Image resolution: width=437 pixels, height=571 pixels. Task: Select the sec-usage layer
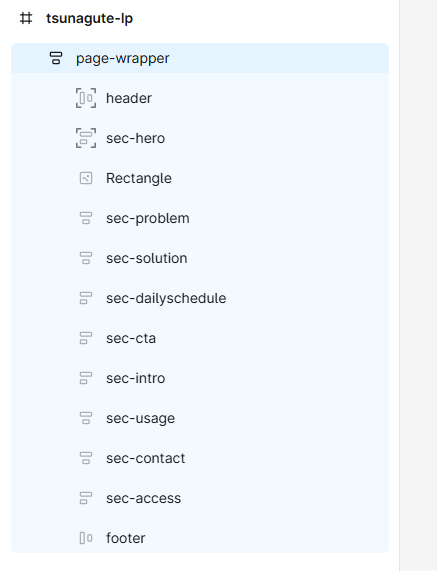click(200, 418)
